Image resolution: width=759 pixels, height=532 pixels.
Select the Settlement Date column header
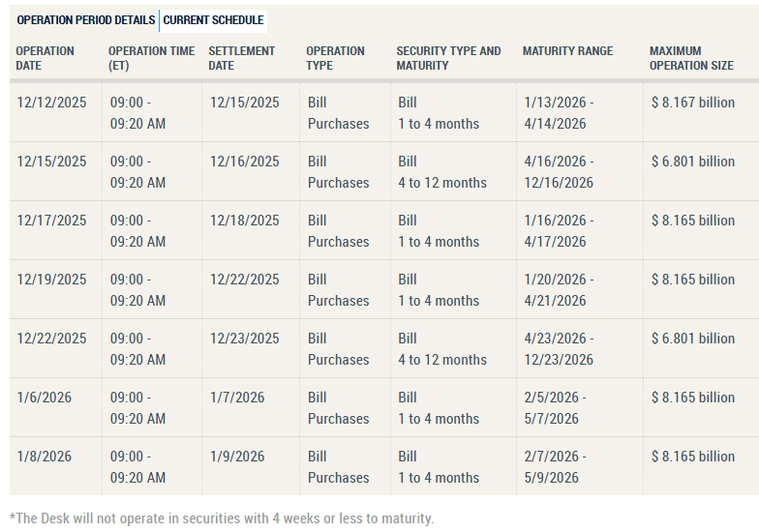(x=242, y=58)
